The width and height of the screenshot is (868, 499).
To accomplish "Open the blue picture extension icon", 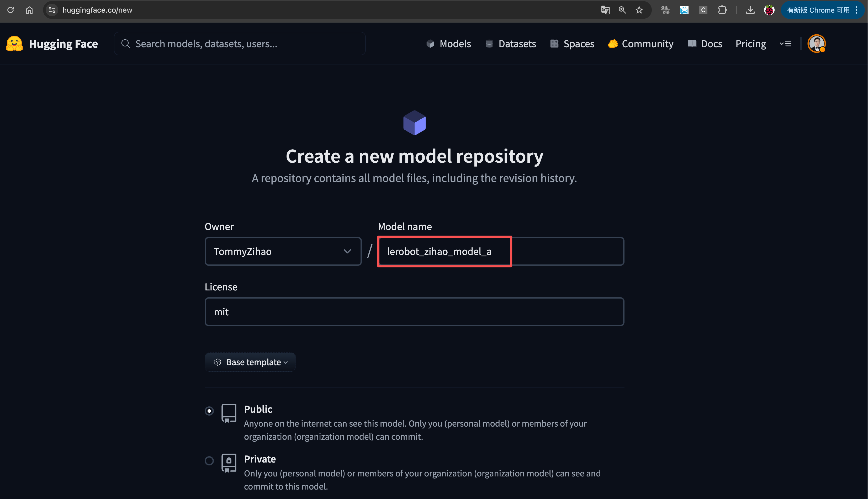I will tap(684, 10).
